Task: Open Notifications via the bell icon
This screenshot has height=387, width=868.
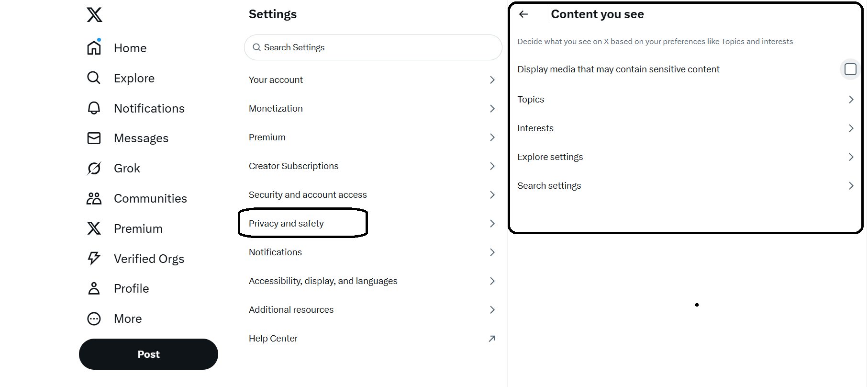Action: (94, 108)
